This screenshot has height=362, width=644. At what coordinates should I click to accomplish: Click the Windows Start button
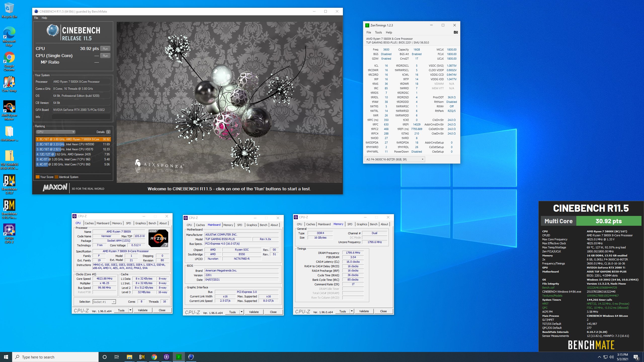[x=6, y=357]
